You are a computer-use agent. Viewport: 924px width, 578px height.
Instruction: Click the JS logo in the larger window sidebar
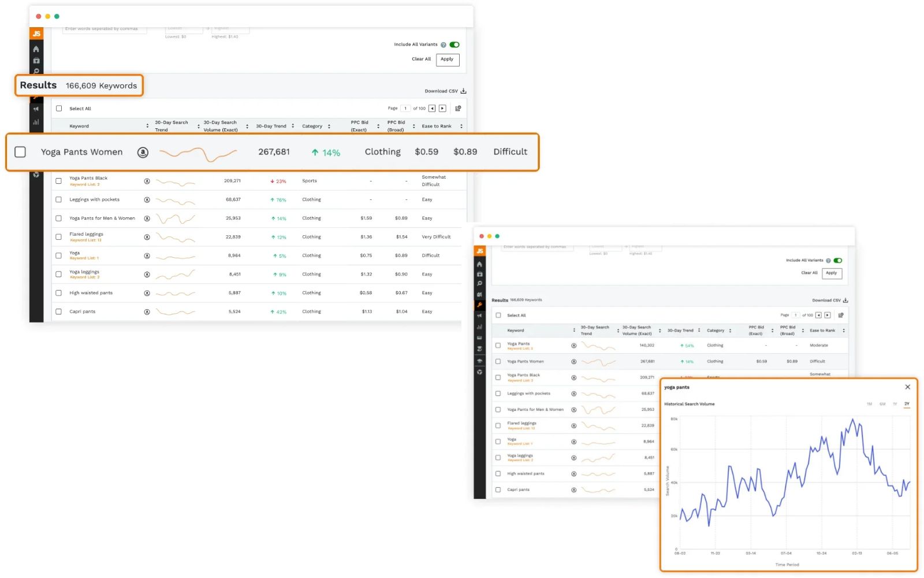tap(36, 34)
